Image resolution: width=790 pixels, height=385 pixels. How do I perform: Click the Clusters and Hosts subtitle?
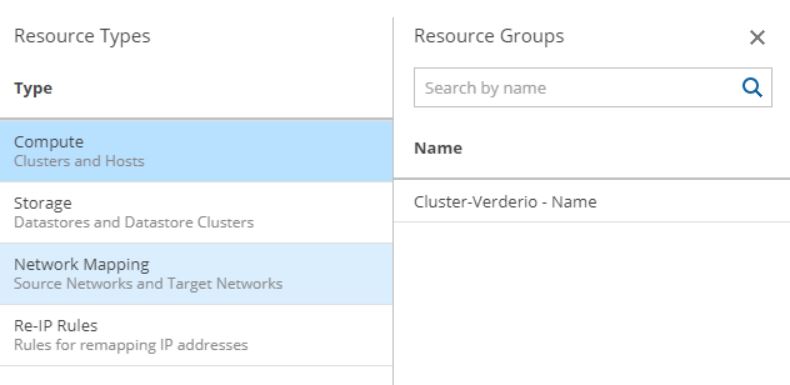click(x=79, y=161)
